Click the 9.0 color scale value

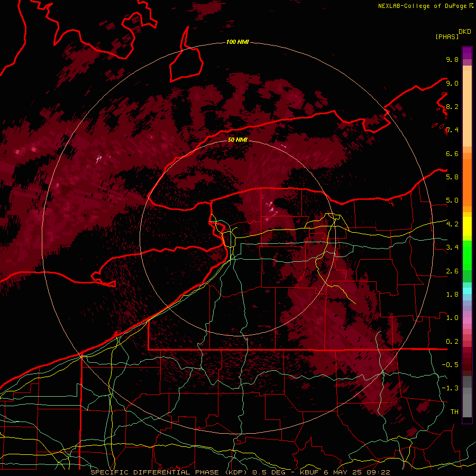click(452, 83)
